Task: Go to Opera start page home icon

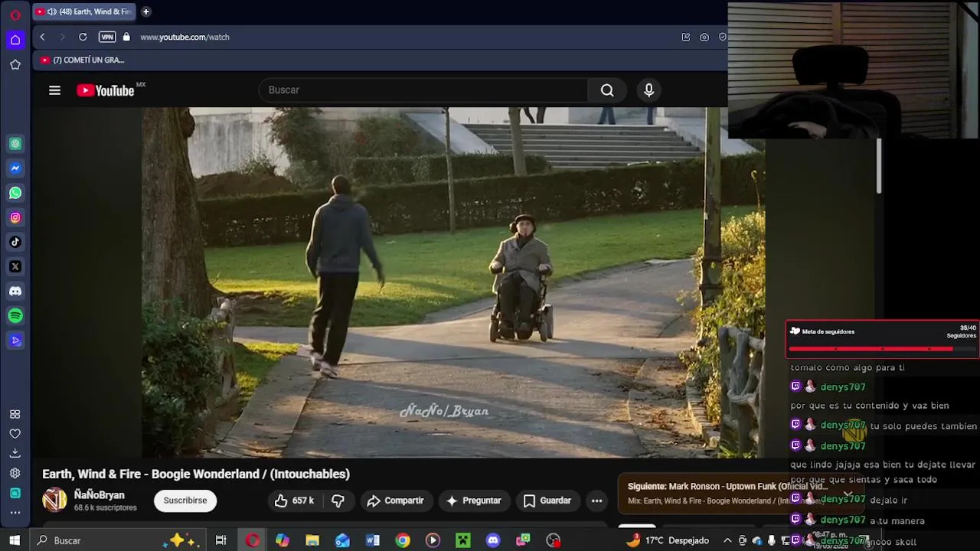Action: (15, 40)
